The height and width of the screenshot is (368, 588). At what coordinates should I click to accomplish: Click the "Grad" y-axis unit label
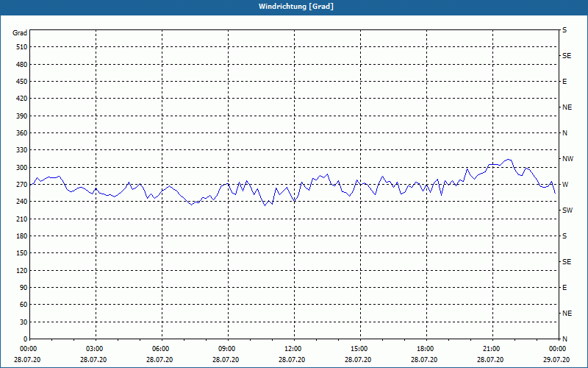click(x=20, y=33)
